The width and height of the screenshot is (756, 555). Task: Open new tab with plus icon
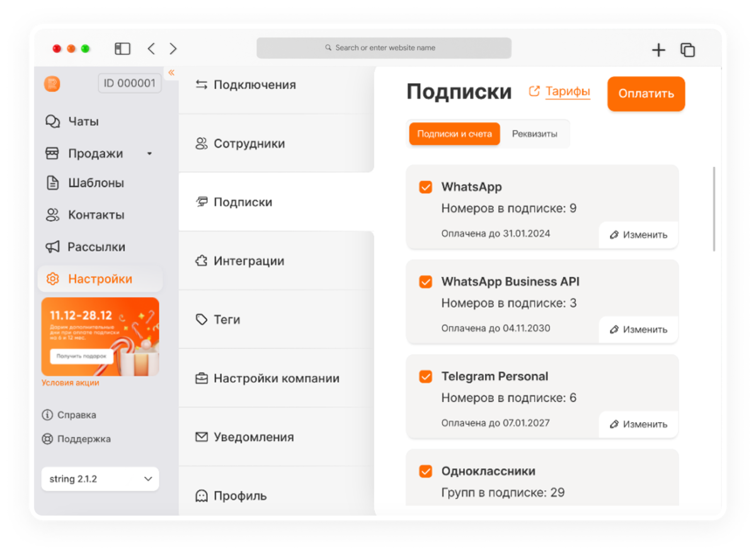[658, 50]
